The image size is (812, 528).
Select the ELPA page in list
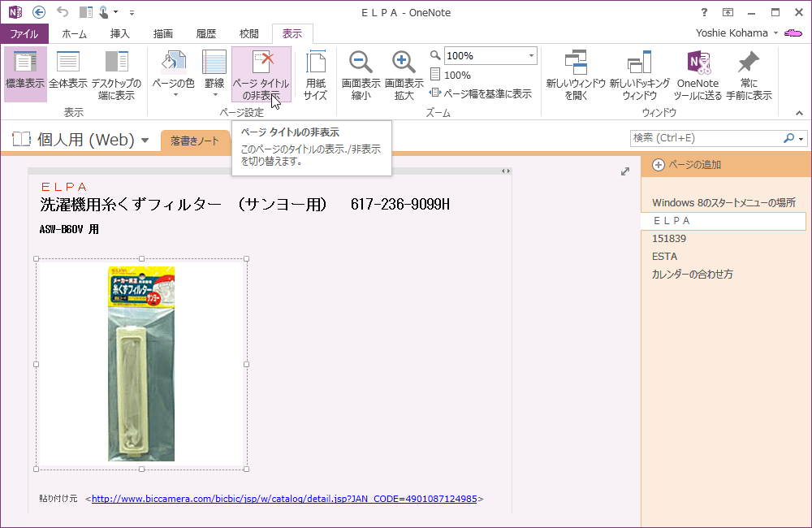coord(723,221)
